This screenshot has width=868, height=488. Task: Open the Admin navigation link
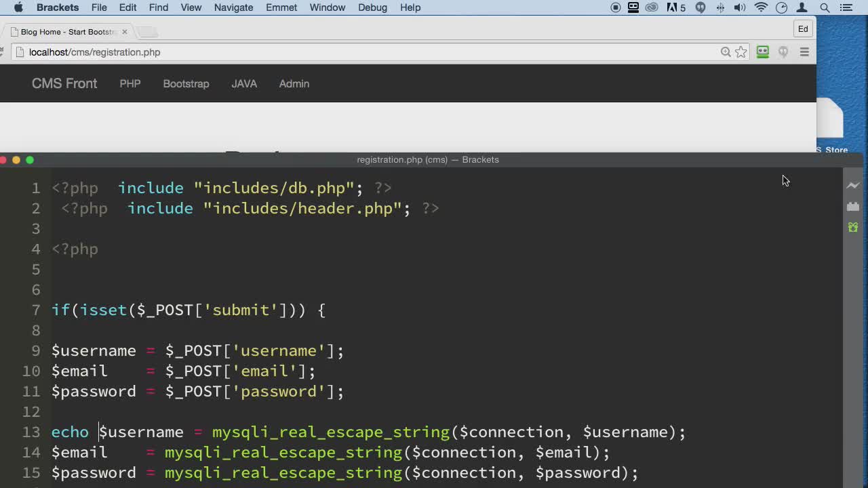pos(294,83)
